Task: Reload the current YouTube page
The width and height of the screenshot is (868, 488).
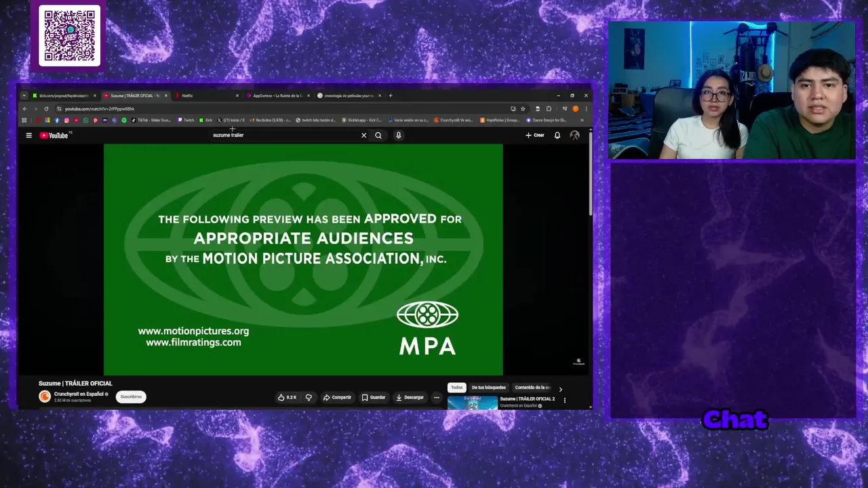Action: 46,109
